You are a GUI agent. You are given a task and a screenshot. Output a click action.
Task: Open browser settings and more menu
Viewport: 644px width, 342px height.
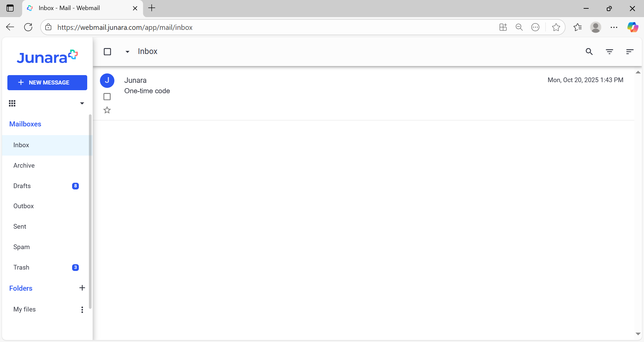[614, 27]
